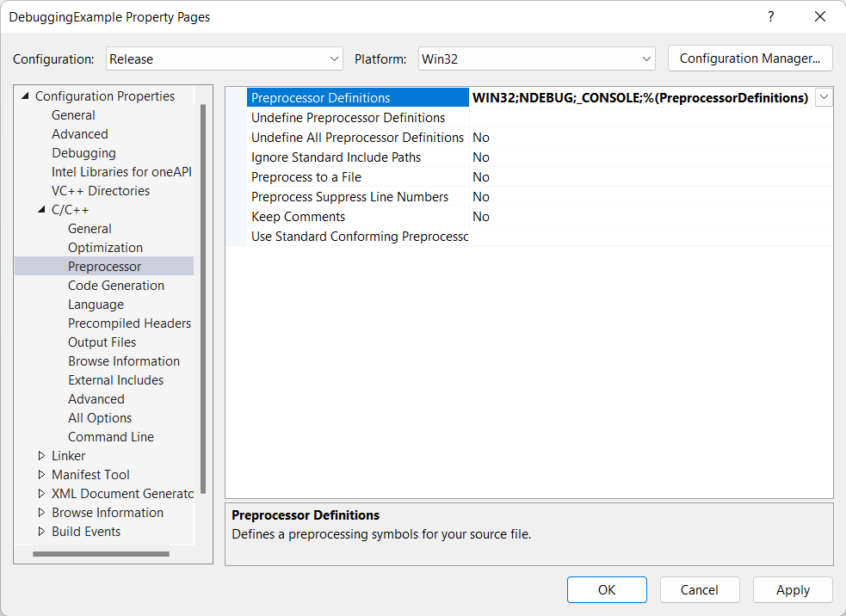Click the help question mark icon
The width and height of the screenshot is (846, 616).
(770, 16)
